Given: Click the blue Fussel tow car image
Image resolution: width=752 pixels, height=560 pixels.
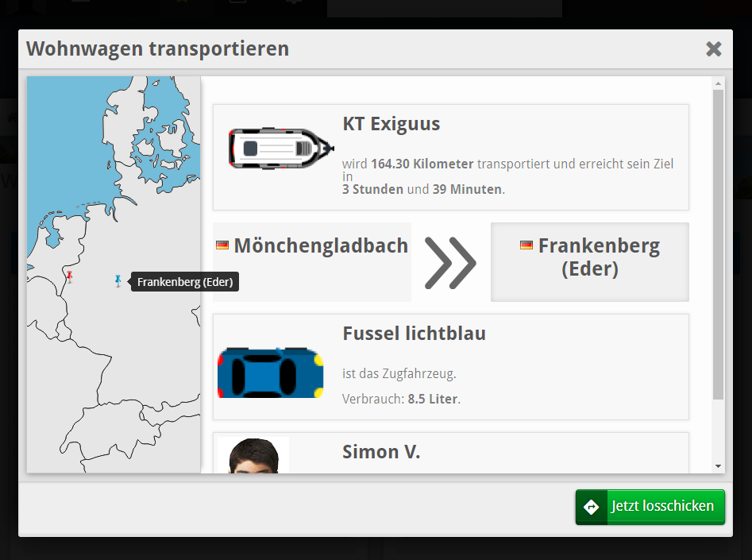Looking at the screenshot, I should coord(270,372).
